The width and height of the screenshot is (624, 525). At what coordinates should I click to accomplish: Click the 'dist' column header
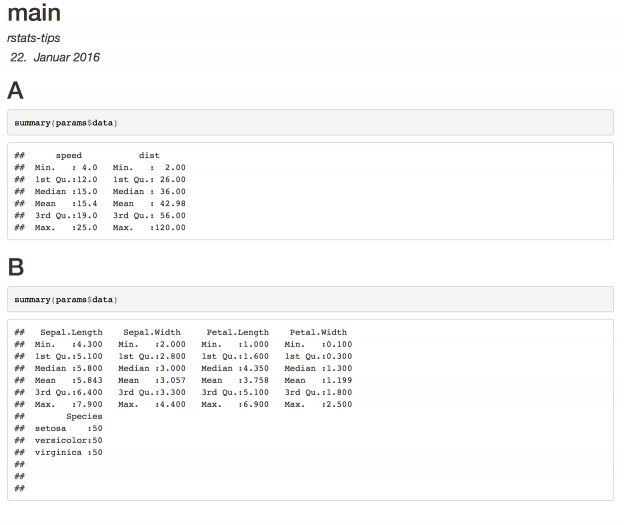click(x=149, y=156)
